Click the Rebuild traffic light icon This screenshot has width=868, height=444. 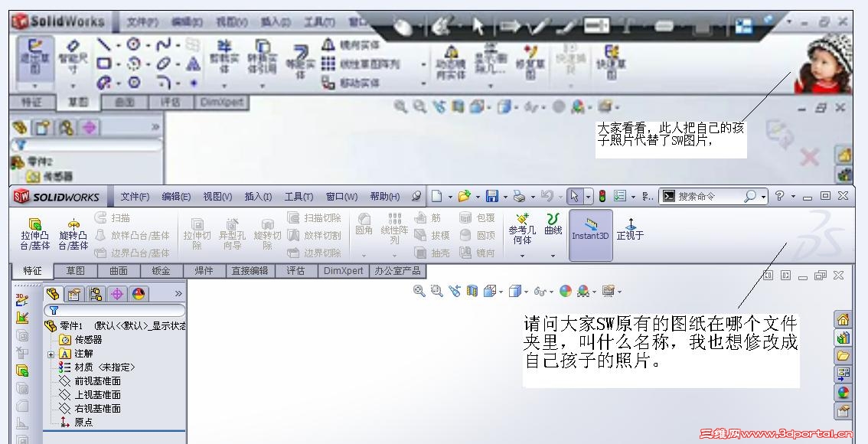(x=602, y=196)
